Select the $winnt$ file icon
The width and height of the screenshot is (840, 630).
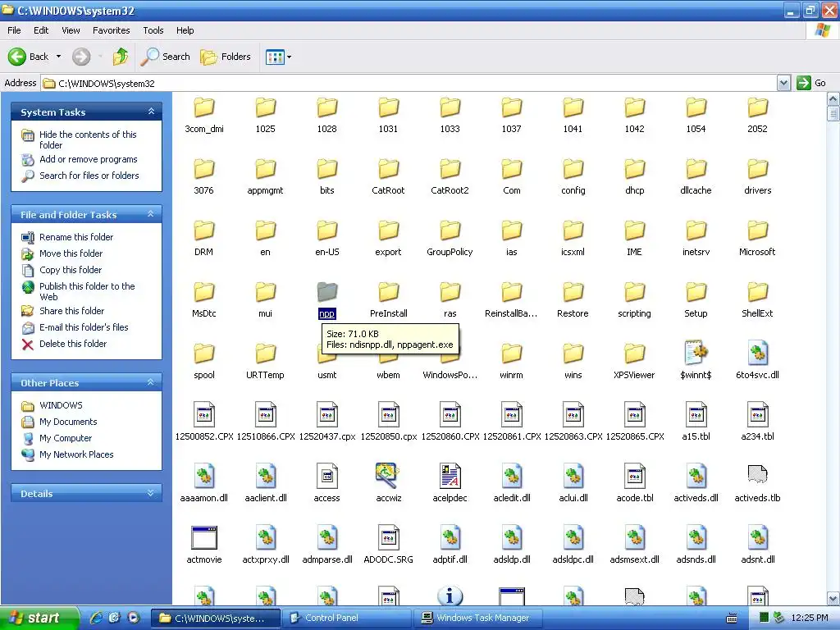click(x=696, y=353)
